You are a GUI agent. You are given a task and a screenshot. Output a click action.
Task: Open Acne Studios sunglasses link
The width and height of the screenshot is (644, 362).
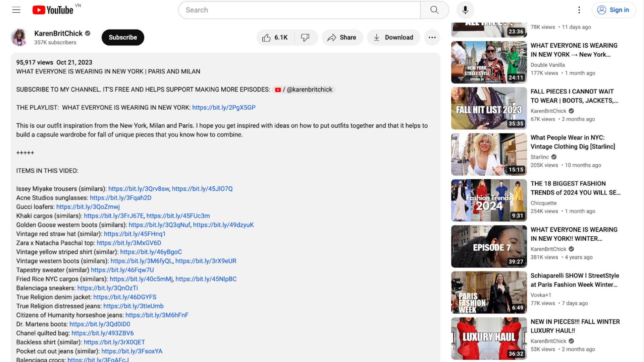click(120, 198)
